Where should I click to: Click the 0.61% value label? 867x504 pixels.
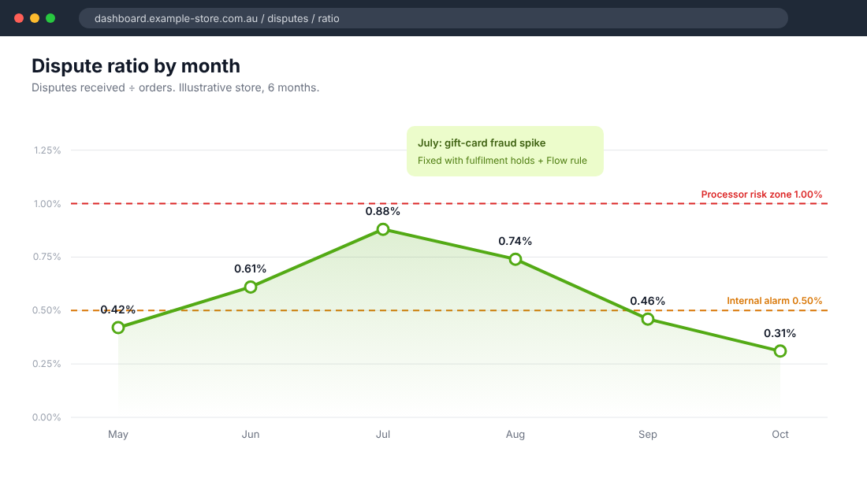(x=251, y=269)
